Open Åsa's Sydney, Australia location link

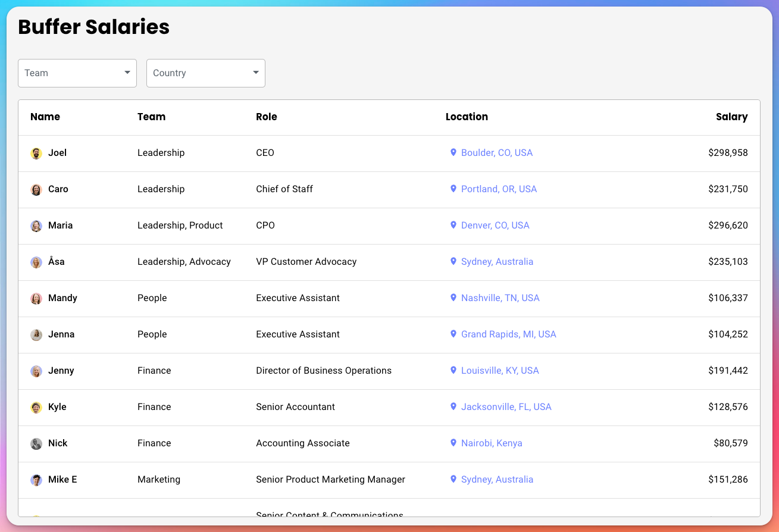coord(497,262)
